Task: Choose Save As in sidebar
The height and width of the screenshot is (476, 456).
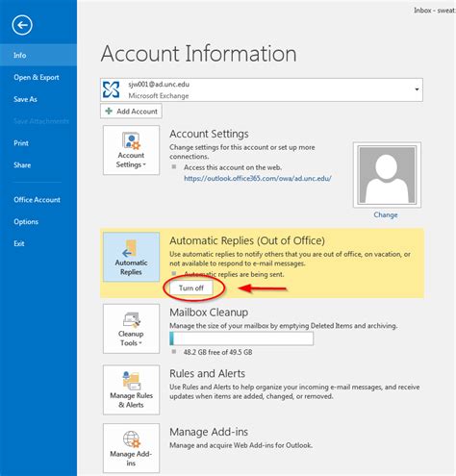Action: click(25, 99)
